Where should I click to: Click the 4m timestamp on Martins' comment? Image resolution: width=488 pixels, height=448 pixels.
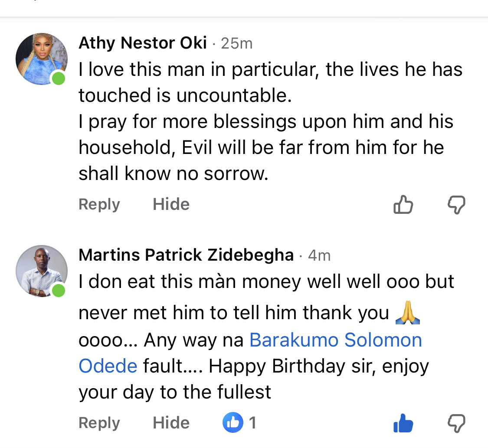pos(319,255)
